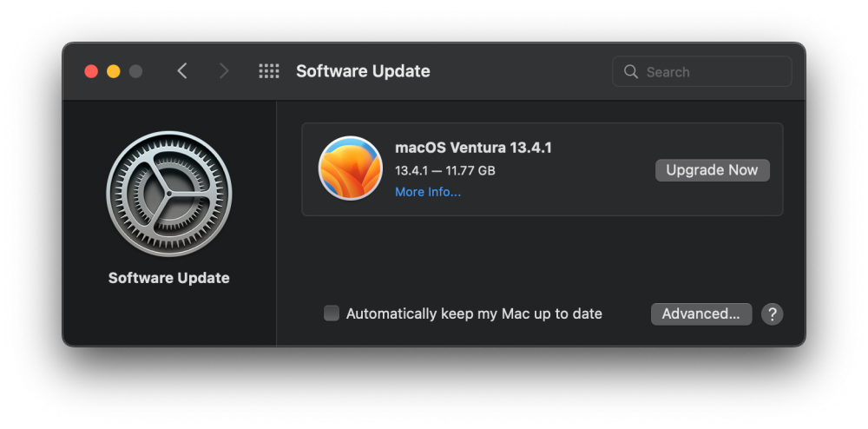Click the macOS Ventura wallpaper icon
The width and height of the screenshot is (868, 429).
point(351,168)
